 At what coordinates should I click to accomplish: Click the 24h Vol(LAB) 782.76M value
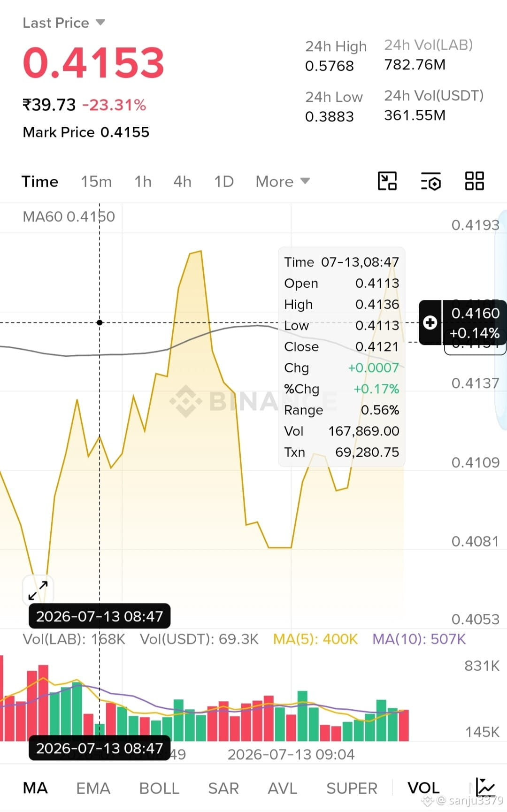point(415,64)
